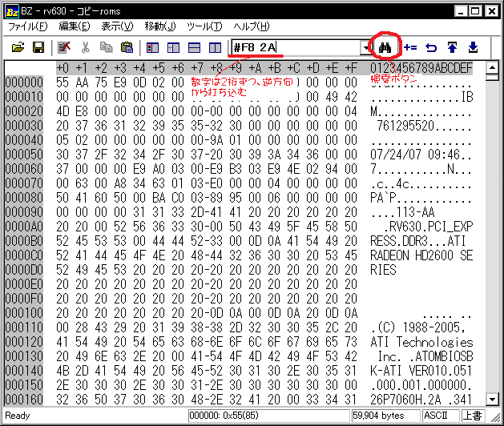
Task: Click the 000000: 0x55(85) status pane
Action: point(268,416)
